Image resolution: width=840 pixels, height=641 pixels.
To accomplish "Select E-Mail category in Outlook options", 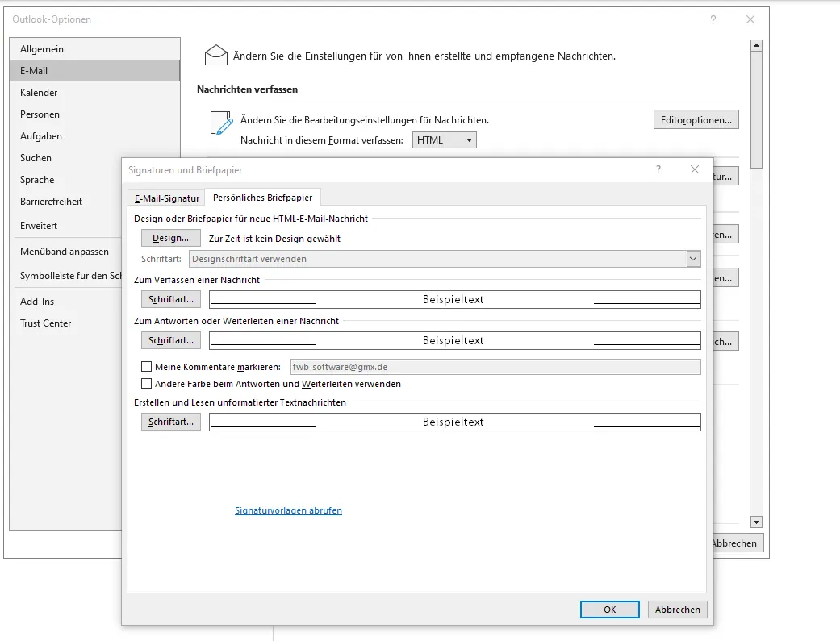I will coord(95,71).
